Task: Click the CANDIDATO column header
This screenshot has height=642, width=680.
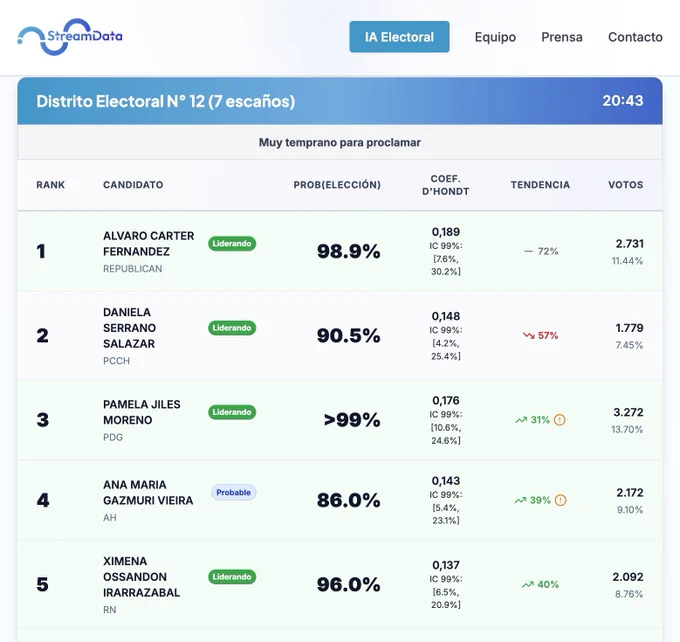Action: point(133,185)
